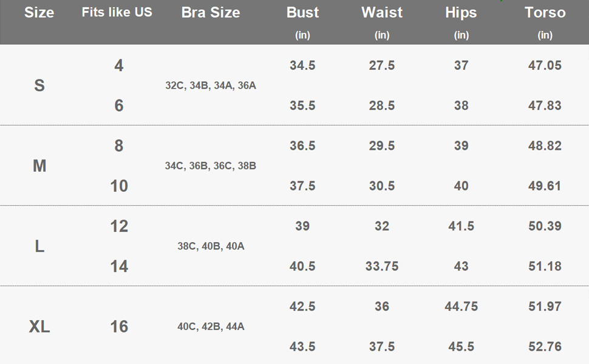Click the Size column header
The width and height of the screenshot is (589, 364).
[39, 13]
